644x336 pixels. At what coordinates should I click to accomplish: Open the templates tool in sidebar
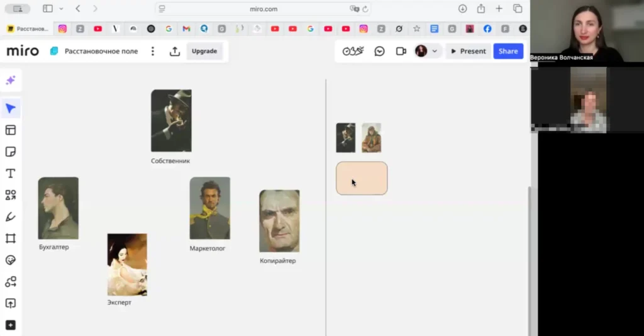point(11,130)
